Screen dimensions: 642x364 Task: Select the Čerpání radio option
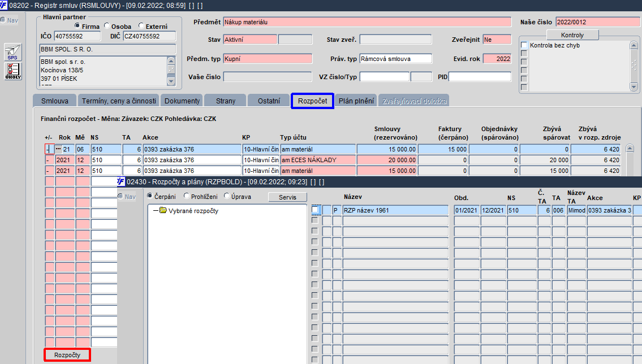point(150,196)
